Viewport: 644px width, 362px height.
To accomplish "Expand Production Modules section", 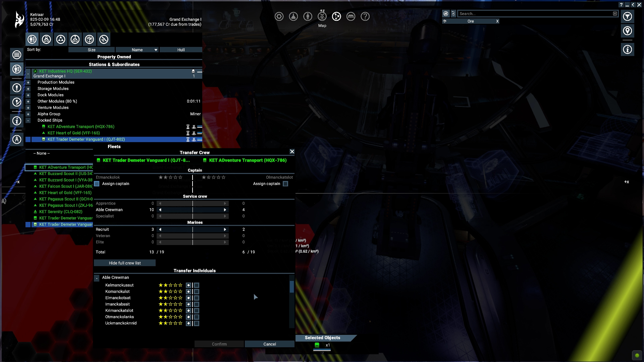I will pyautogui.click(x=28, y=82).
